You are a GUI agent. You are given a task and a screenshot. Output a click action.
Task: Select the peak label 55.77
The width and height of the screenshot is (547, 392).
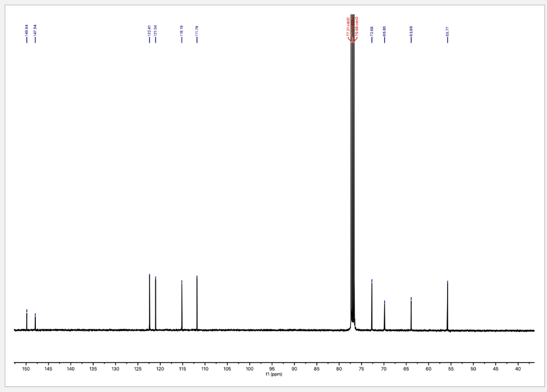coord(448,32)
